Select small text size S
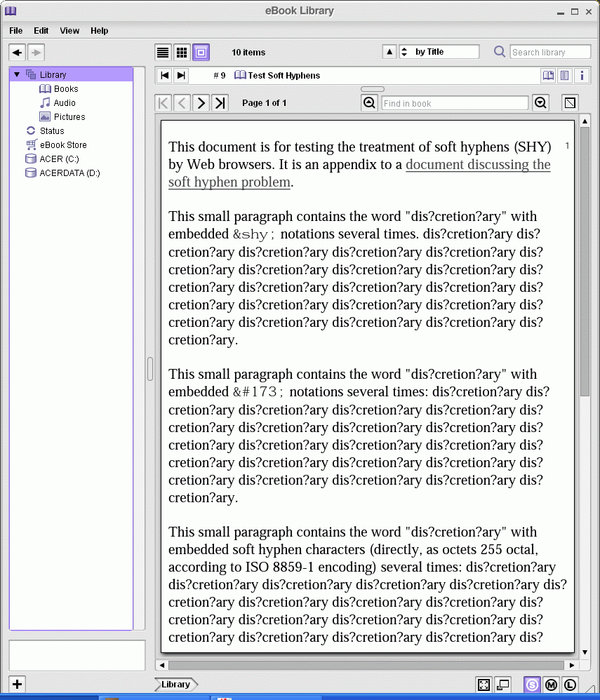This screenshot has width=600, height=700. [x=532, y=685]
